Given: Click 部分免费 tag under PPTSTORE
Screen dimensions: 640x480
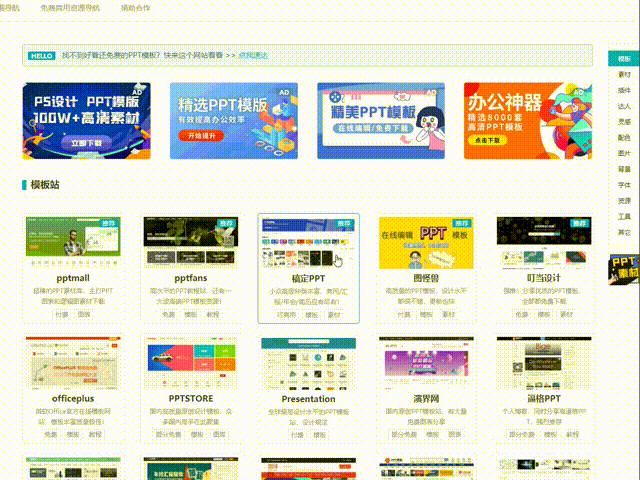Looking at the screenshot, I should coord(168,435).
